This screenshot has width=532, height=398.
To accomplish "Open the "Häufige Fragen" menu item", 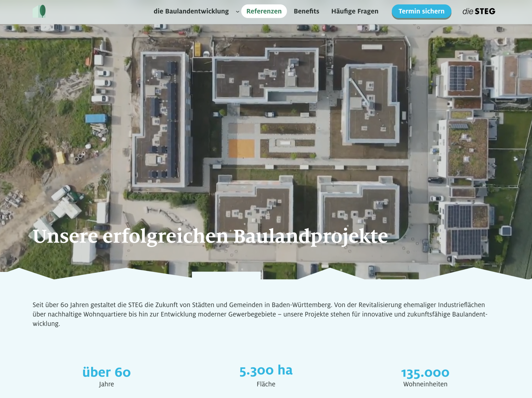I will [x=354, y=11].
